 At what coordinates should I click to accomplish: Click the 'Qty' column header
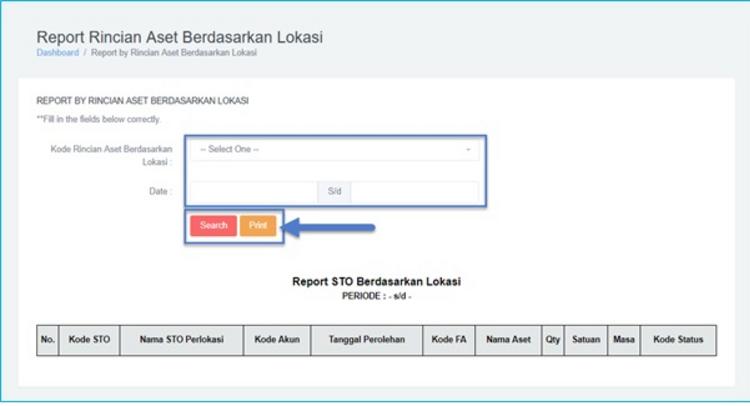(x=553, y=340)
